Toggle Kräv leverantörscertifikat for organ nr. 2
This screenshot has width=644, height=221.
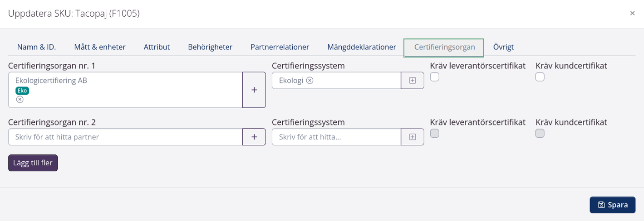[435, 133]
